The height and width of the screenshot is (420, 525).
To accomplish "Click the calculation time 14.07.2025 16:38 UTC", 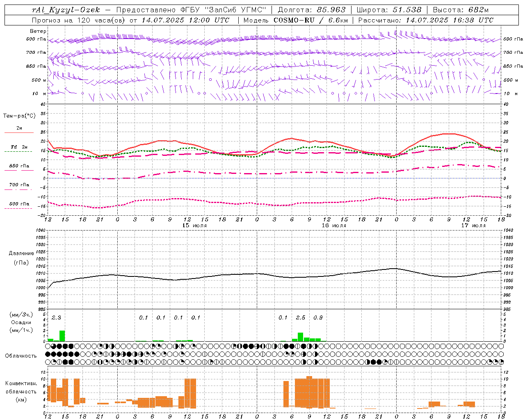I will pyautogui.click(x=450, y=20).
